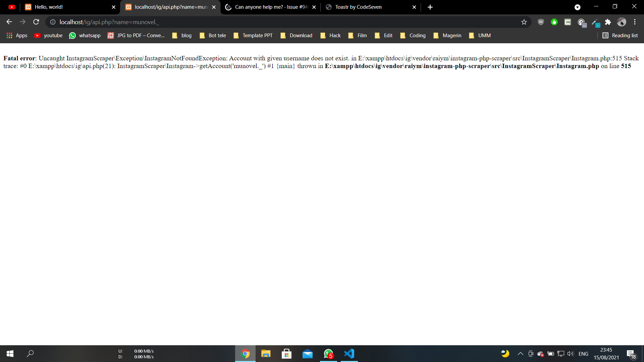Open the whatsapp bookmark
The image size is (644, 362).
(85, 36)
